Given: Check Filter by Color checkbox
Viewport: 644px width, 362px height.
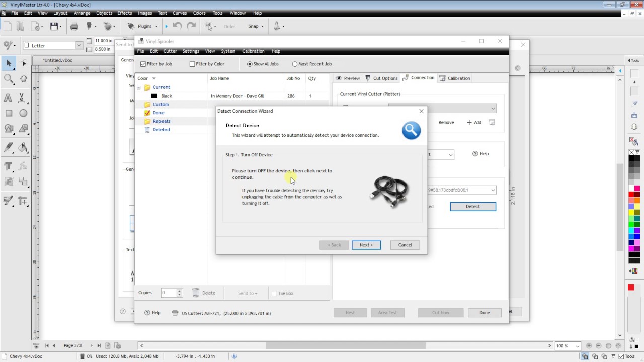Looking at the screenshot, I should click(x=192, y=64).
